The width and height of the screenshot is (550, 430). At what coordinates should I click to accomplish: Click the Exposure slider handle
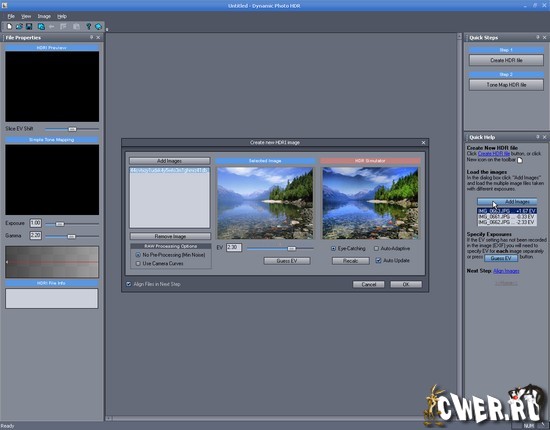[60, 223]
